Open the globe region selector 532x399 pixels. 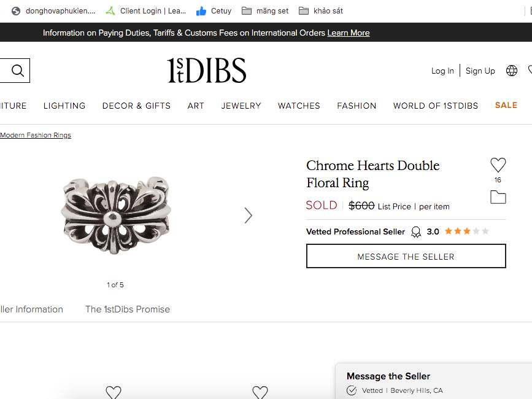point(512,71)
